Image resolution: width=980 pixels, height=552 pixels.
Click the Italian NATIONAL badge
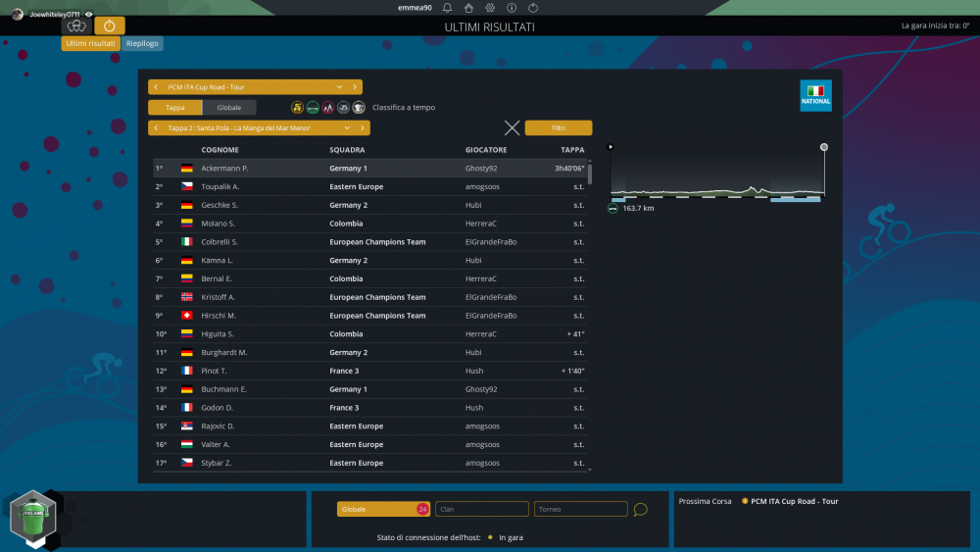(815, 96)
